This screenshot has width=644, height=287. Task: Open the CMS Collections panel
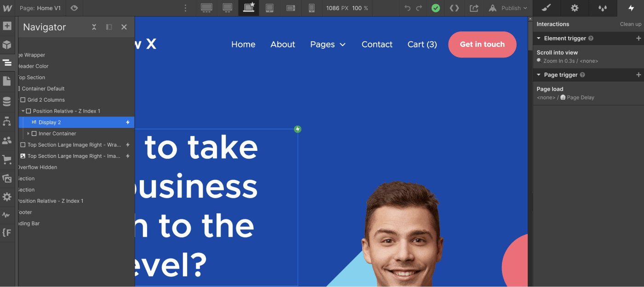tap(7, 101)
